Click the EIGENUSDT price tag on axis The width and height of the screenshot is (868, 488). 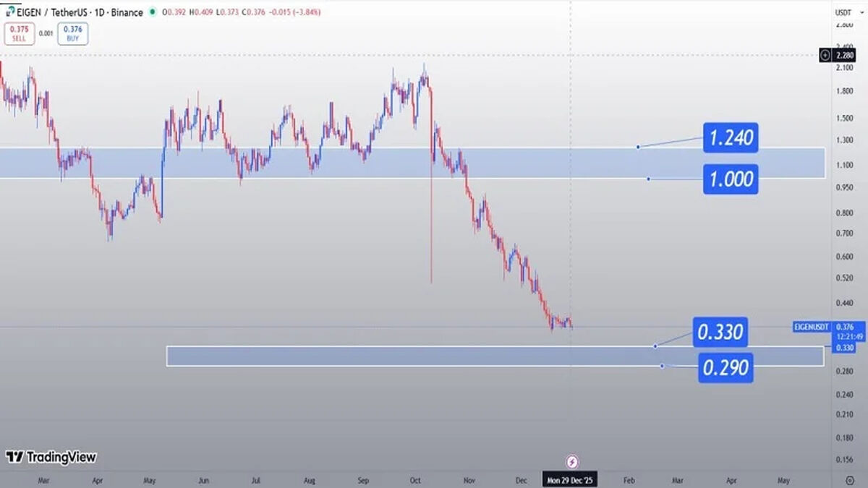[811, 327]
